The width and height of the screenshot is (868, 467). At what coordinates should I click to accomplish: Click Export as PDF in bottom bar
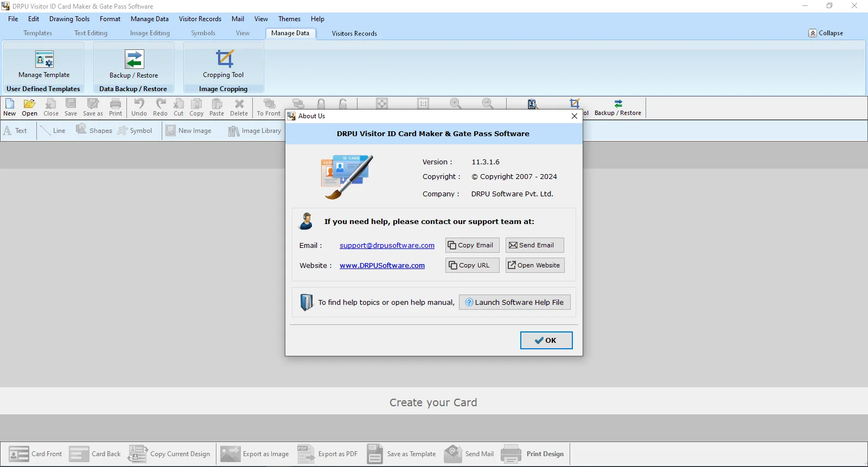coord(328,454)
